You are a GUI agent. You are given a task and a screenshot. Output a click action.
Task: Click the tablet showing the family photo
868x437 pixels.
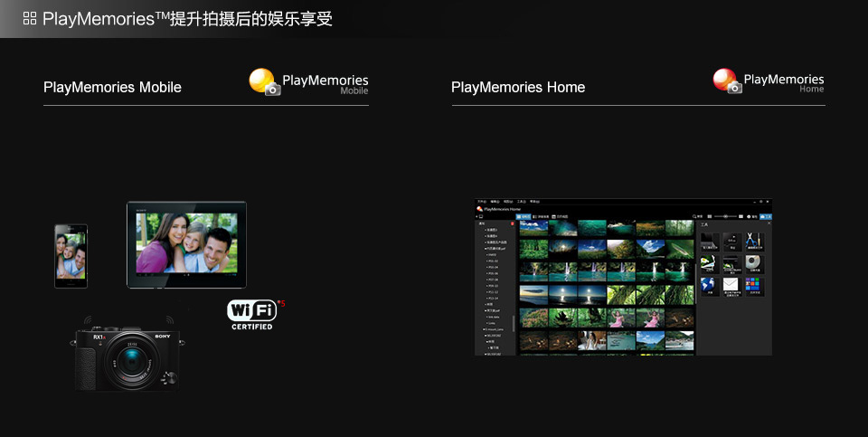tap(186, 245)
